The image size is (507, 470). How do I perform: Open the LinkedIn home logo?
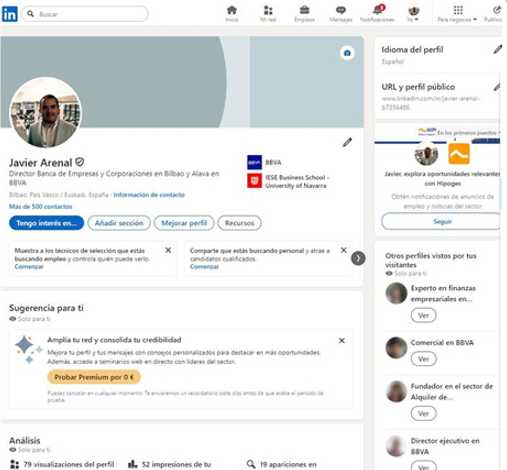point(10,14)
